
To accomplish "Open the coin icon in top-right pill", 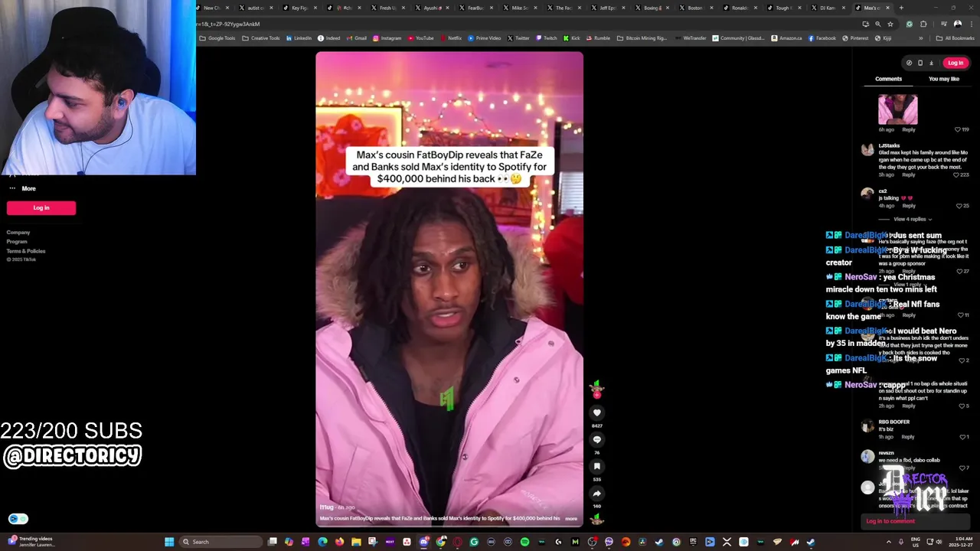I will (909, 63).
